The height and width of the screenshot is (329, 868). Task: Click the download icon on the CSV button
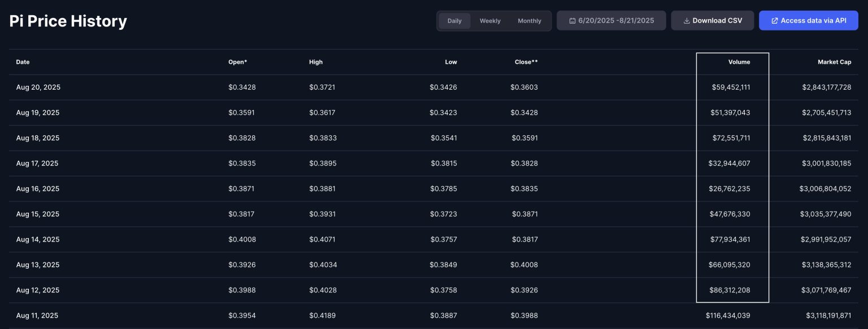coord(686,20)
